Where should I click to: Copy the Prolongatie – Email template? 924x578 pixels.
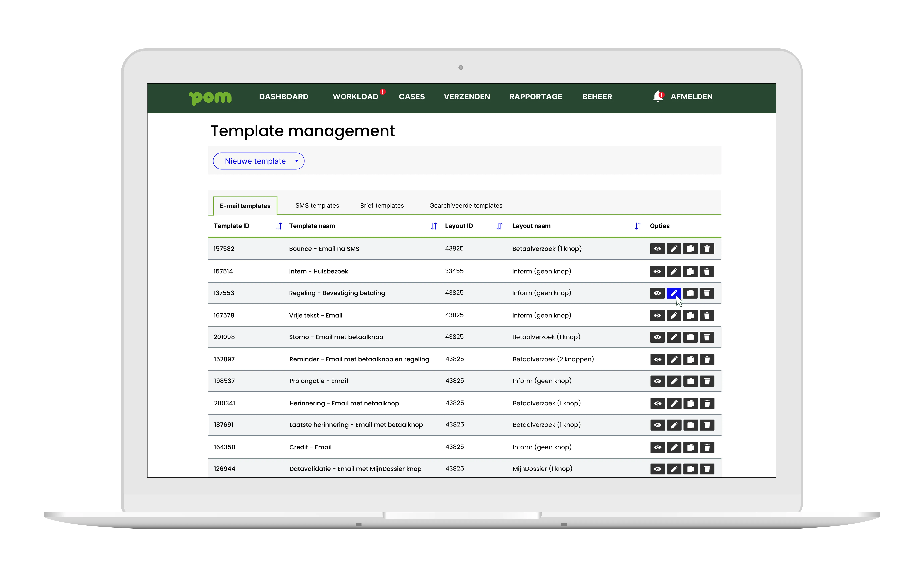[691, 381]
